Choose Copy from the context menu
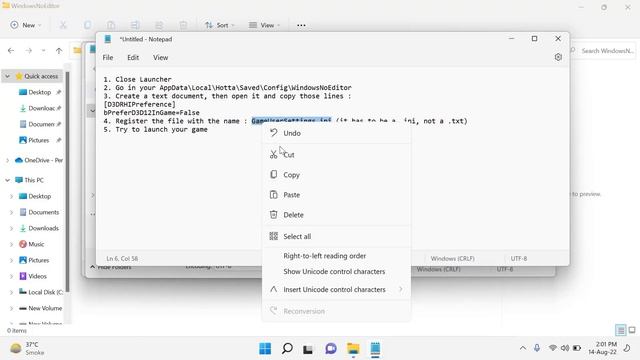This screenshot has width=640, height=360. pyautogui.click(x=336, y=175)
